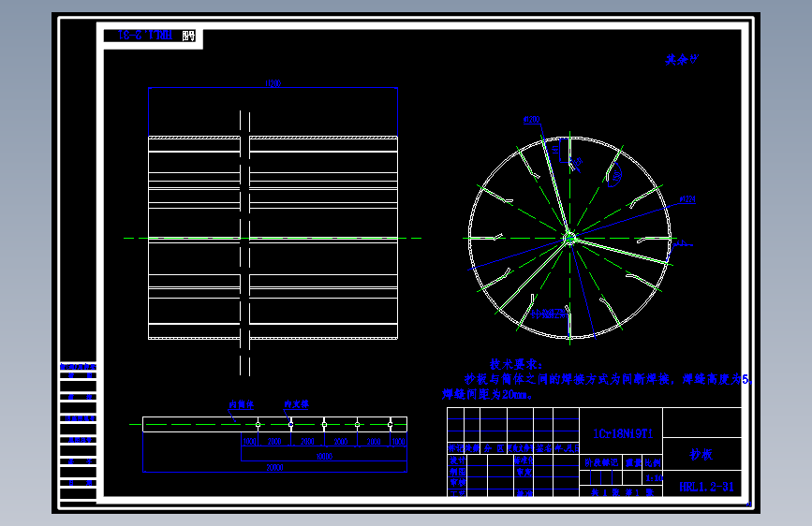Click the mirrored HRL1.2-31 label at top-left
Image resolution: width=812 pixels, height=526 pixels.
145,36
